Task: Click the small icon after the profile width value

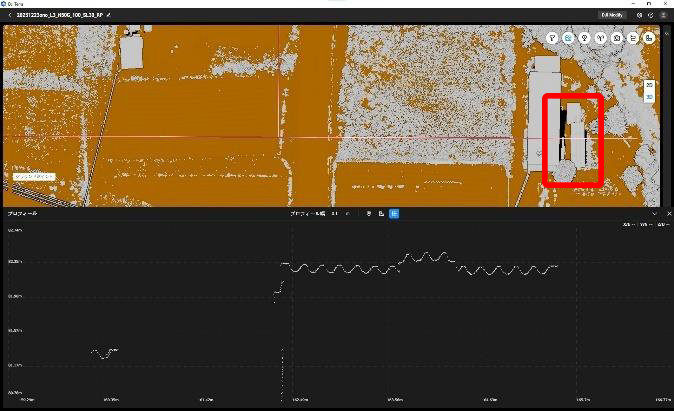Action: tap(347, 214)
